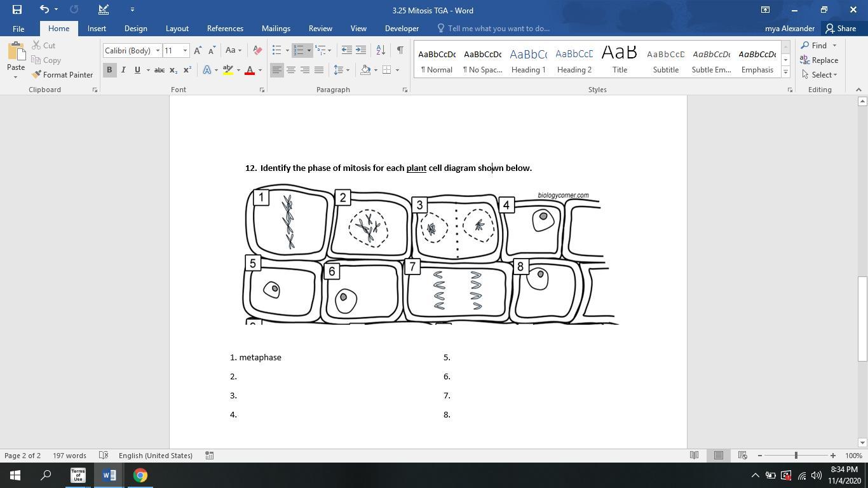Apply italic formatting
This screenshot has width=868, height=488.
tap(123, 70)
